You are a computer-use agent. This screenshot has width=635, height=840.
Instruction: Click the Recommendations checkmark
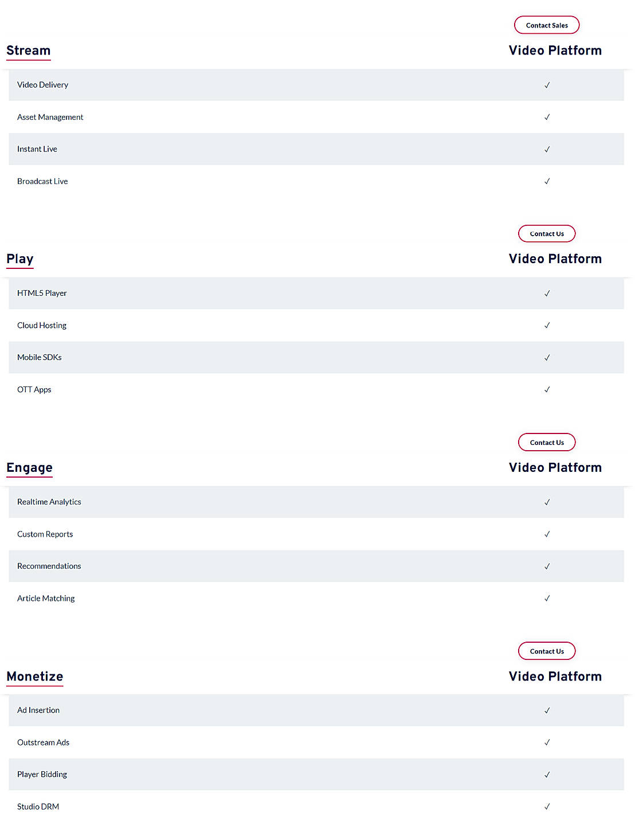pyautogui.click(x=547, y=566)
